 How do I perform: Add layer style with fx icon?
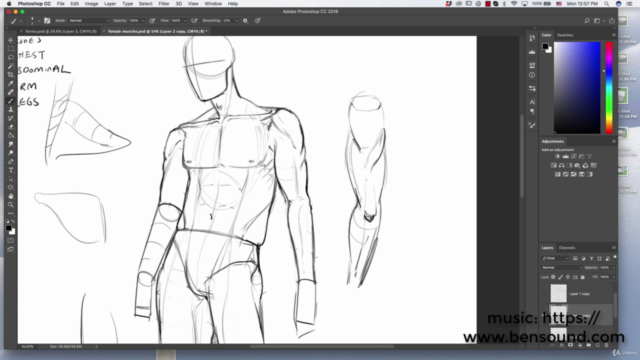pos(562,345)
